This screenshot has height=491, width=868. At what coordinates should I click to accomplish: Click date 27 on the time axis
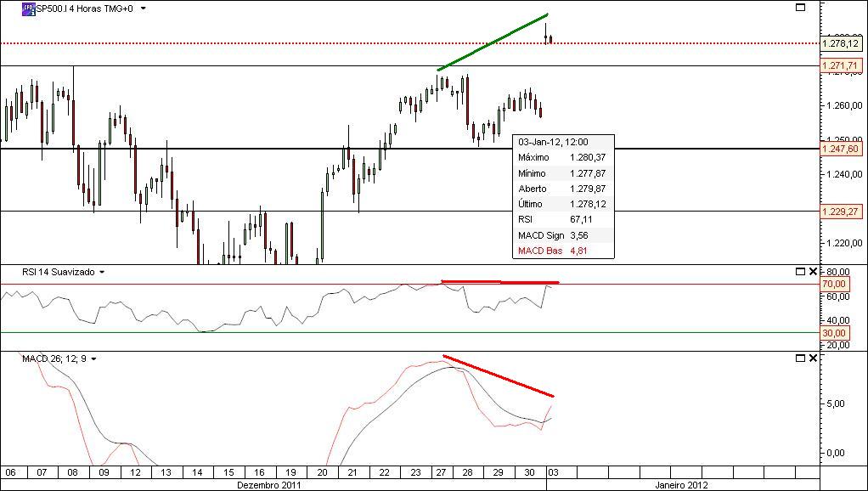coord(441,472)
